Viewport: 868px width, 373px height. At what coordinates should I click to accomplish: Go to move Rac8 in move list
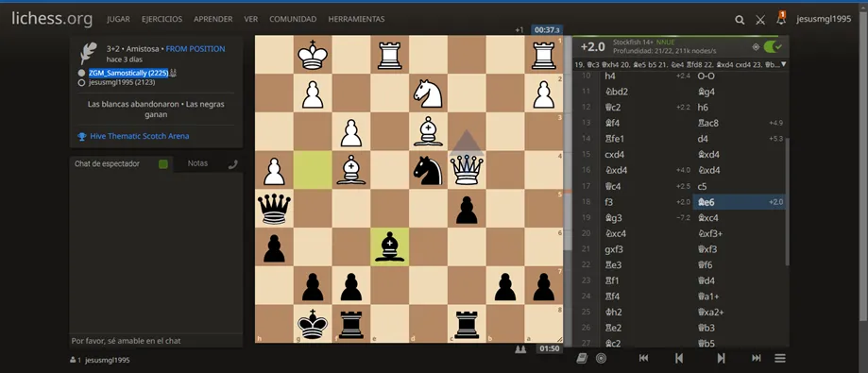pos(740,123)
